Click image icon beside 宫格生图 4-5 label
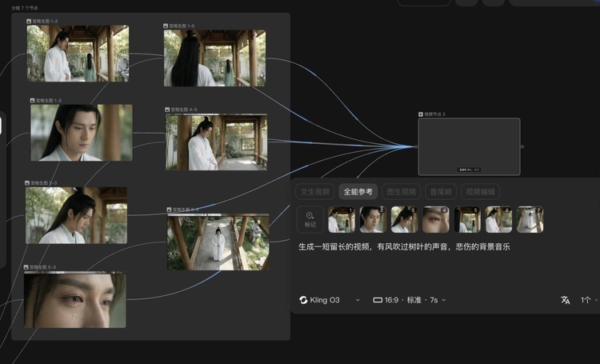The width and height of the screenshot is (600, 364). click(x=167, y=110)
